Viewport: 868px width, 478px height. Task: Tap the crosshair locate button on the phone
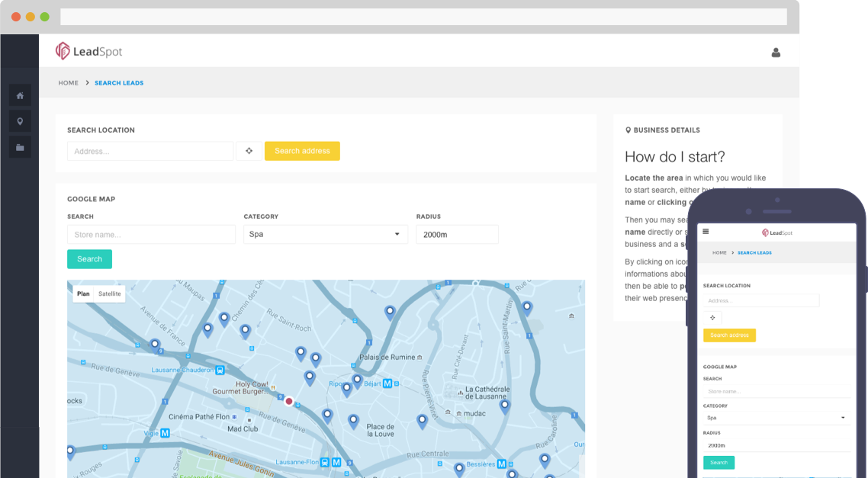click(712, 318)
